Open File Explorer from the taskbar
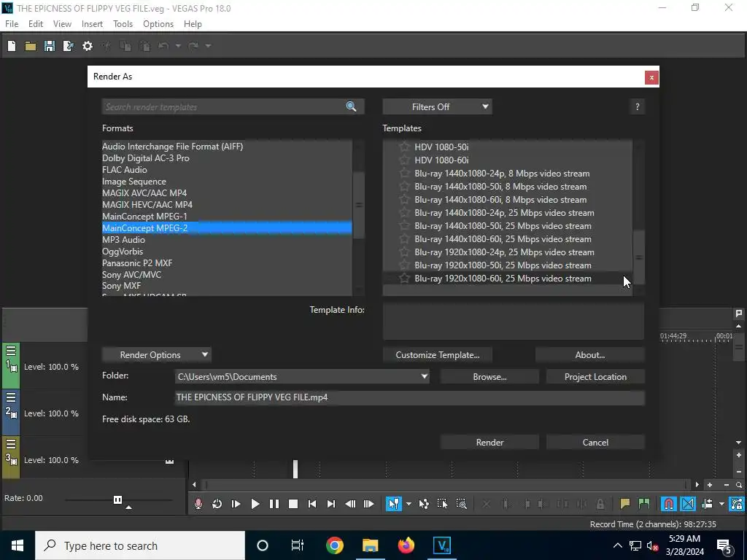The height and width of the screenshot is (560, 747). [x=370, y=545]
